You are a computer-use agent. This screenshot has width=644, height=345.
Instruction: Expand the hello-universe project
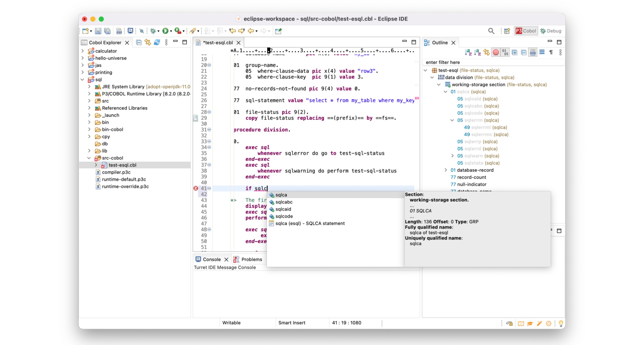click(83, 58)
